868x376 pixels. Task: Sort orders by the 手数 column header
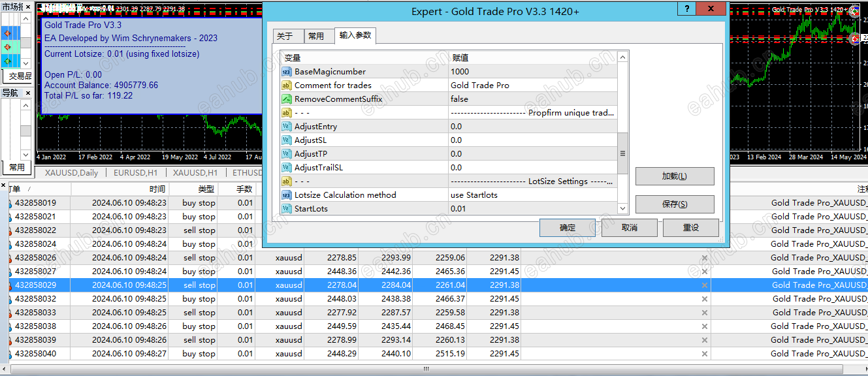[236, 189]
